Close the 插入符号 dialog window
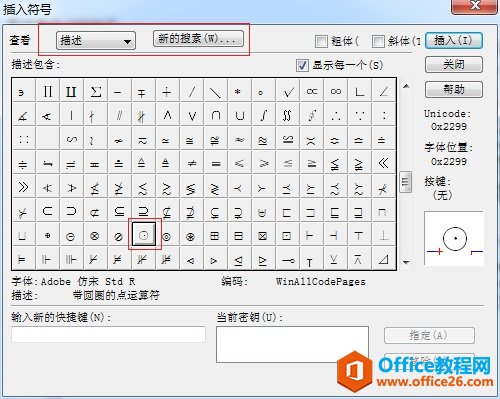The image size is (500, 399). tap(474, 6)
